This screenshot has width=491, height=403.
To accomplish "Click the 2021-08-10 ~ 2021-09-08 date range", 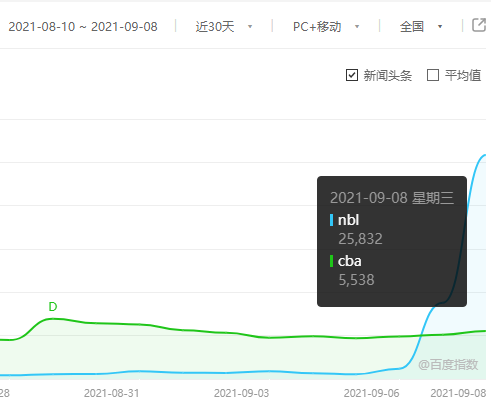I will pyautogui.click(x=83, y=27).
